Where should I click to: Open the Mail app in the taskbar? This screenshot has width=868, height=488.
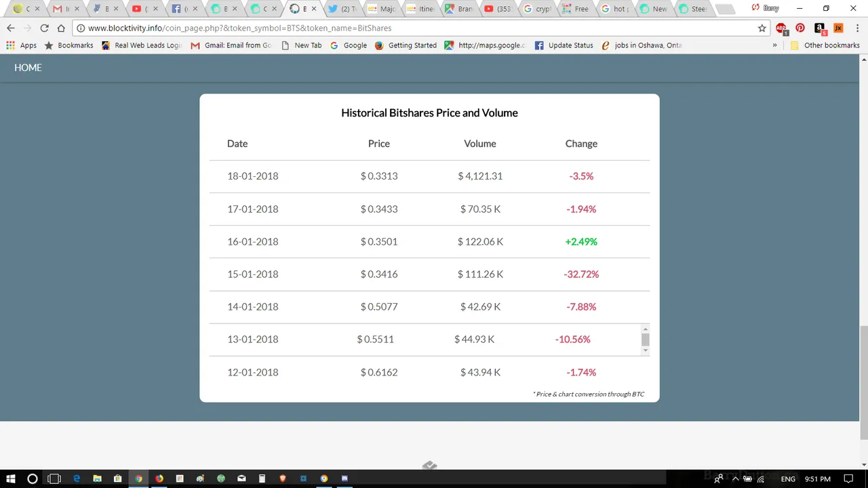click(241, 479)
